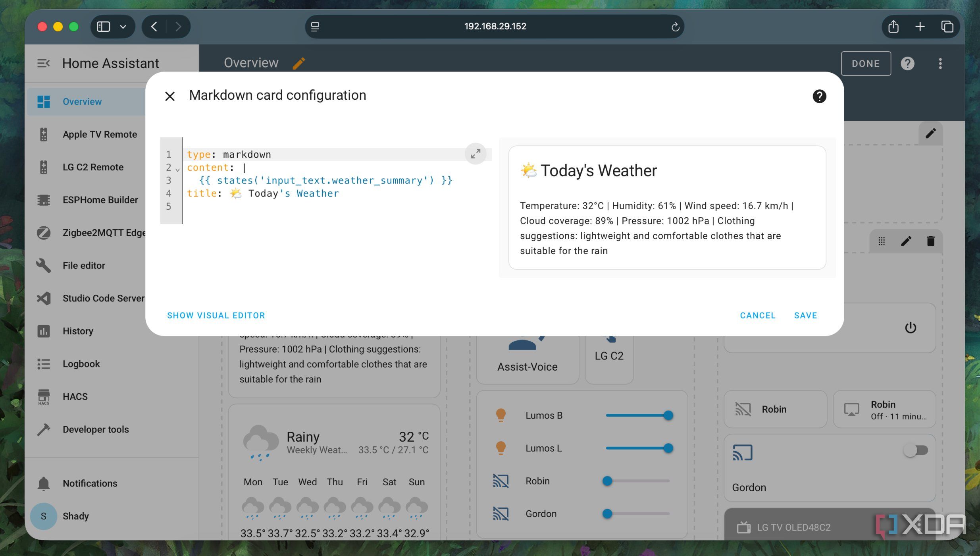Toggle the Lumos L light bulb
The height and width of the screenshot is (556, 980).
pos(501,448)
